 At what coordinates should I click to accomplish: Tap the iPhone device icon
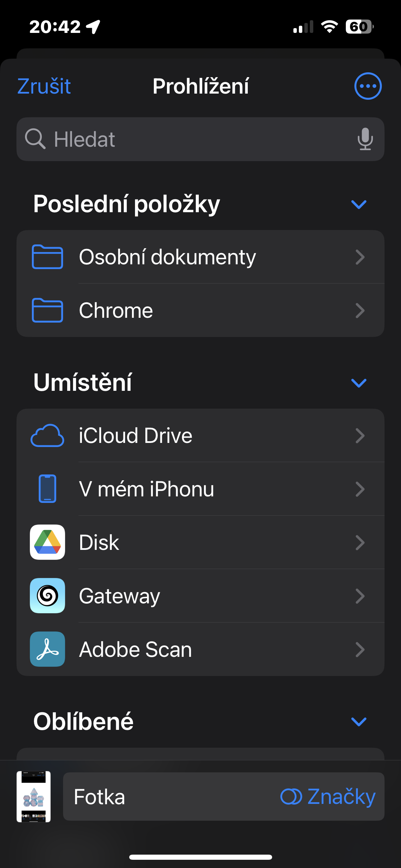47,489
